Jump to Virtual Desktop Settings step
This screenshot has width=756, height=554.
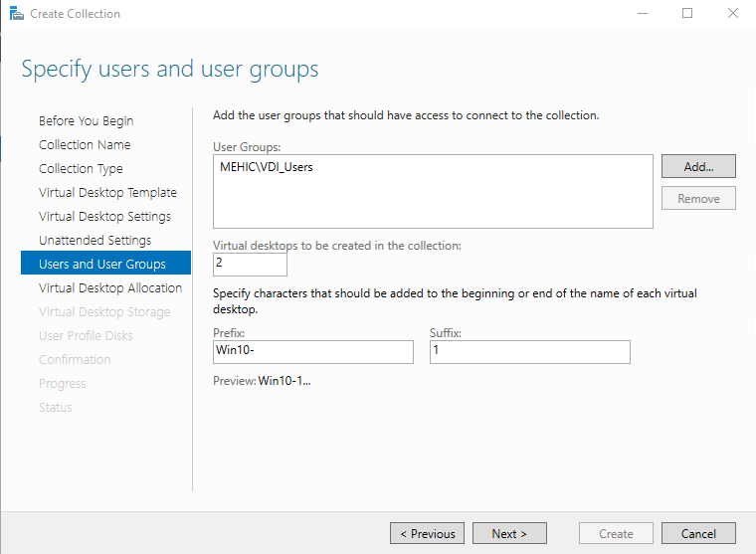point(104,217)
